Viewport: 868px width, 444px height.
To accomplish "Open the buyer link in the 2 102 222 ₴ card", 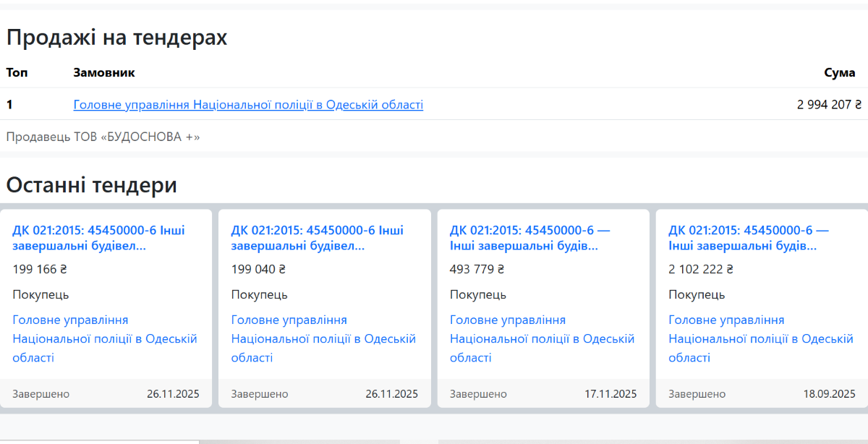I will pos(760,338).
